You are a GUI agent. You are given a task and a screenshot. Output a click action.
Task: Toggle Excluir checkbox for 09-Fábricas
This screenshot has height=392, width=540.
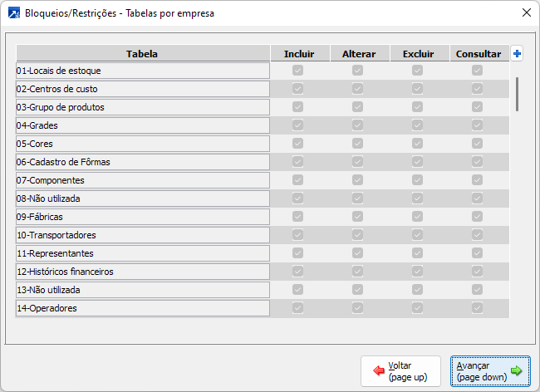click(x=418, y=217)
